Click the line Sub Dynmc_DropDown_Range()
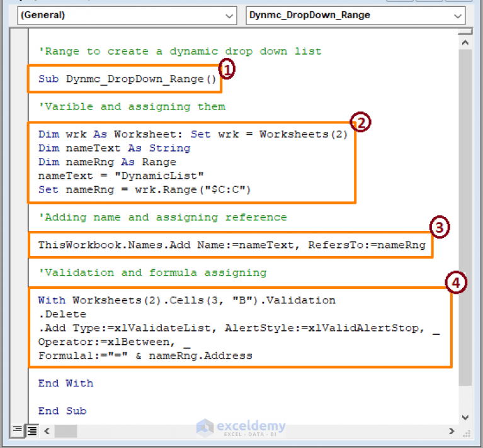The width and height of the screenshot is (483, 448). (127, 79)
